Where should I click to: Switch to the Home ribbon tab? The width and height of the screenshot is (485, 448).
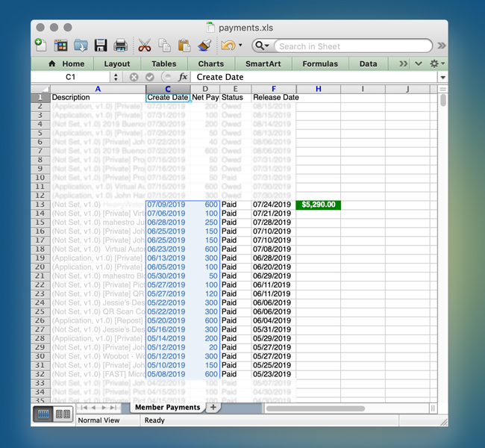[x=66, y=63]
